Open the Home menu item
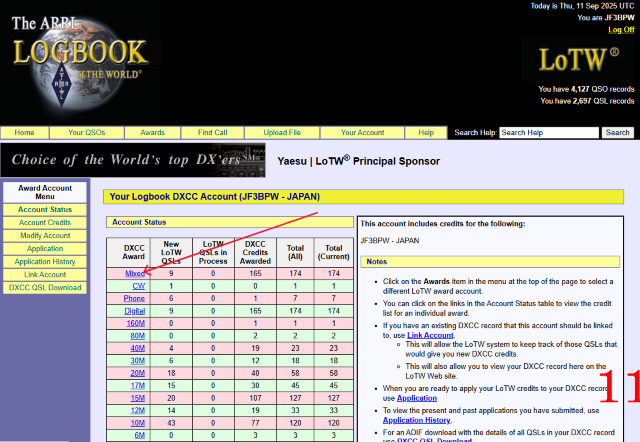Image resolution: width=640 pixels, height=442 pixels. click(x=25, y=132)
